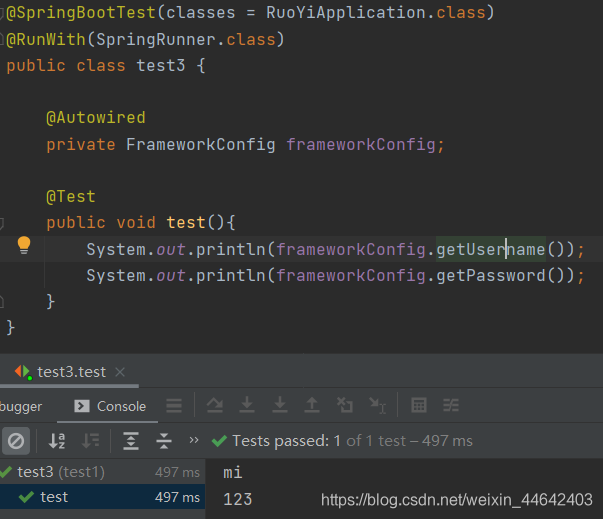Image resolution: width=603 pixels, height=519 pixels.
Task: Click the threads/frames layout lines icon
Action: [174, 406]
